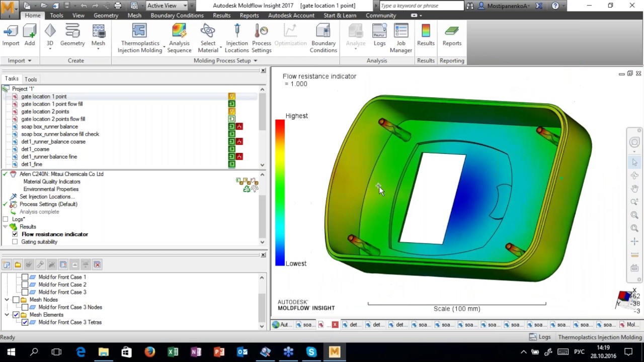Tick the Mold for Front Case 3 layer checkbox
The height and width of the screenshot is (362, 644).
coord(25,292)
